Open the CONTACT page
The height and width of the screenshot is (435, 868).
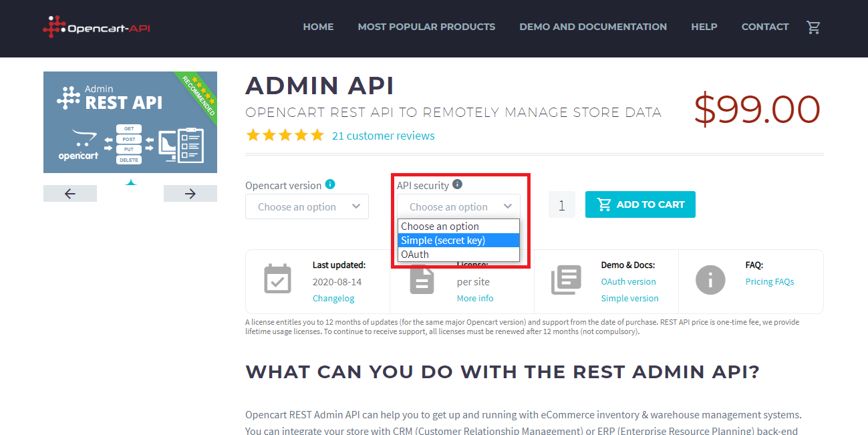tap(765, 27)
